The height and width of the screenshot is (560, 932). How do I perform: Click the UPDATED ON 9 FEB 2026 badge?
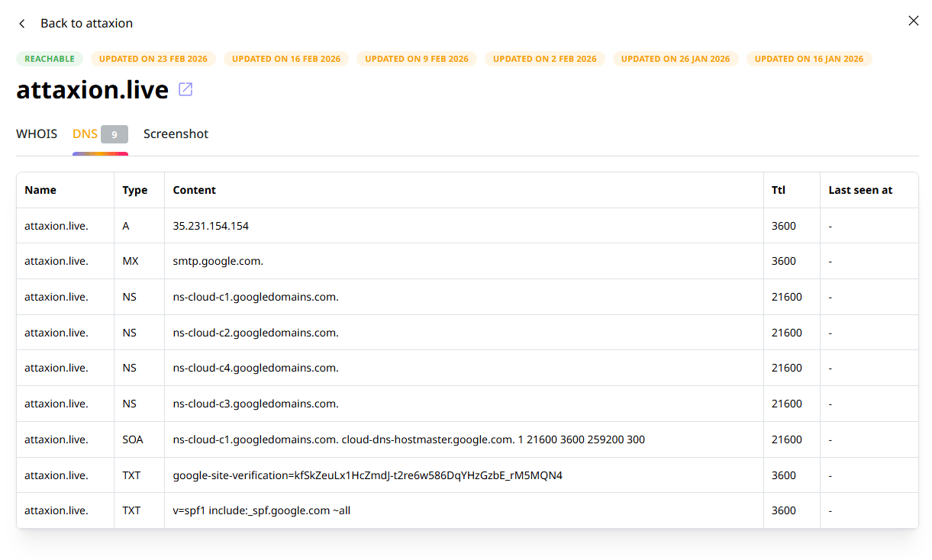416,58
